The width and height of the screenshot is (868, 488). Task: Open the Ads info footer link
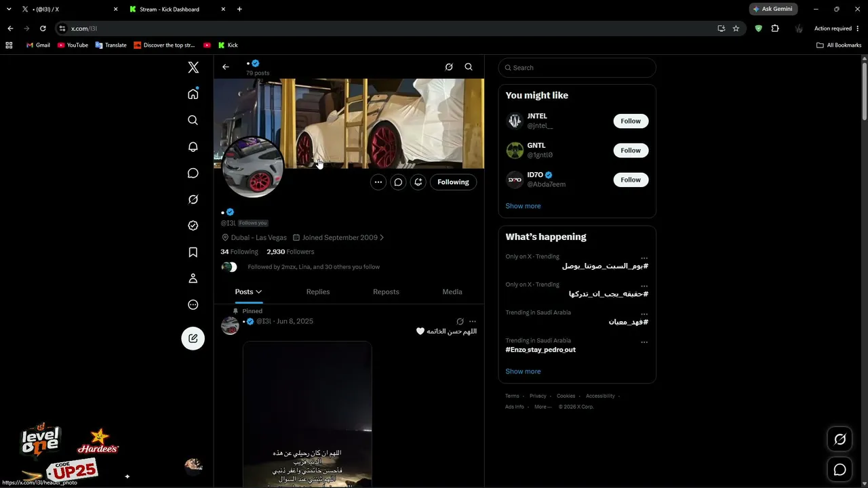[515, 407]
